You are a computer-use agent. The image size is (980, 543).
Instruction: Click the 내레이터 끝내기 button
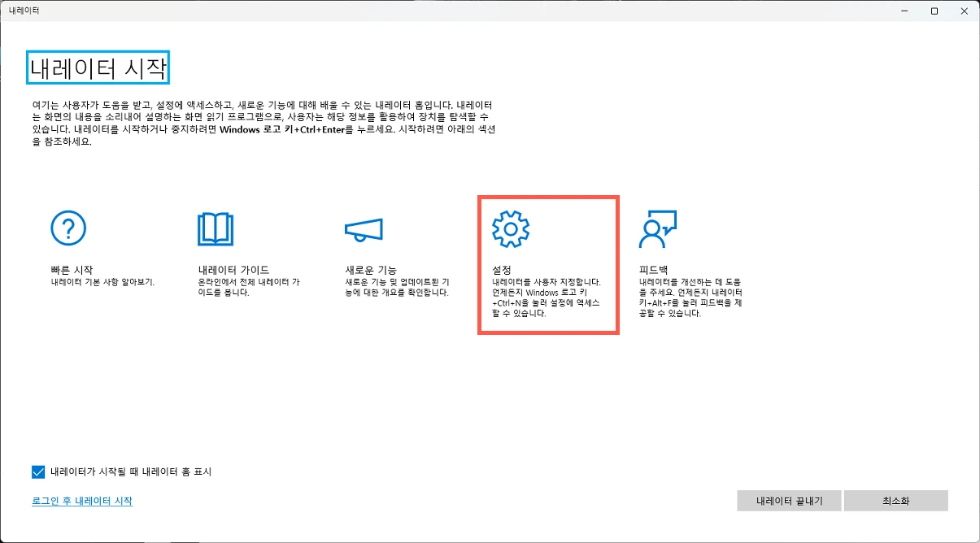(x=788, y=501)
